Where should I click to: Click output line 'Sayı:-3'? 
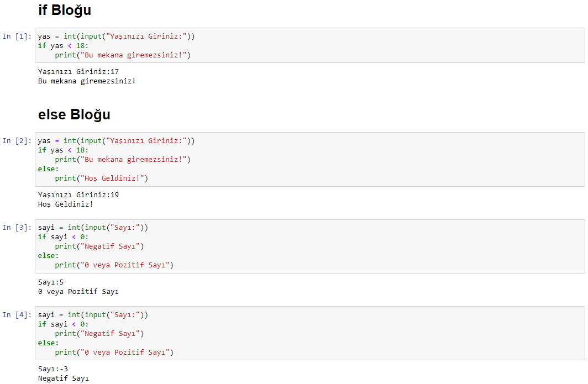(53, 369)
